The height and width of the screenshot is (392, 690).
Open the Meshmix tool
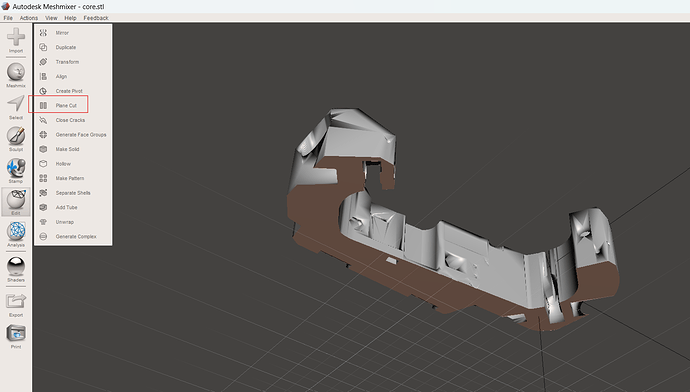[16, 72]
